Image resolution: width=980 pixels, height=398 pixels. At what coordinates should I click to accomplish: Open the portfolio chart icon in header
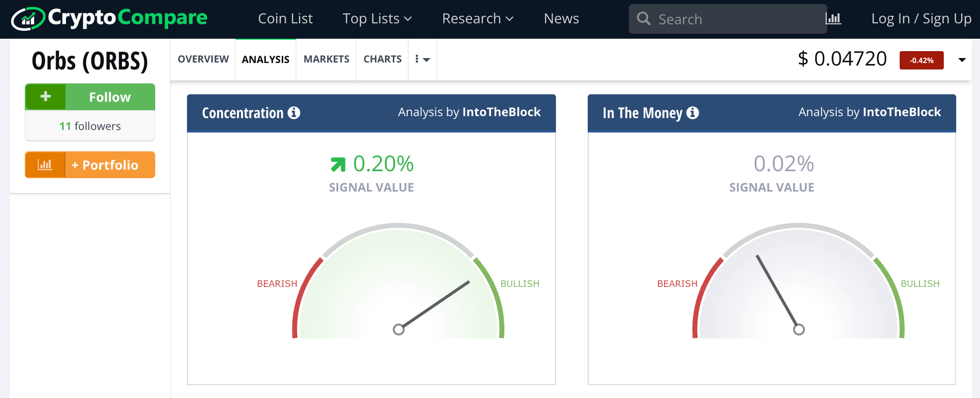click(833, 19)
